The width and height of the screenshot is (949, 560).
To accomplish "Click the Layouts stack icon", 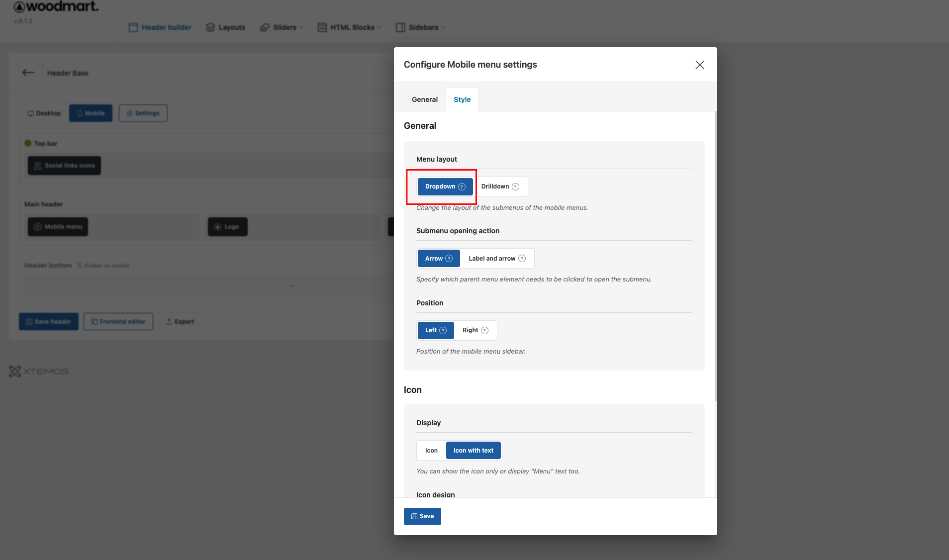I will coord(210,27).
